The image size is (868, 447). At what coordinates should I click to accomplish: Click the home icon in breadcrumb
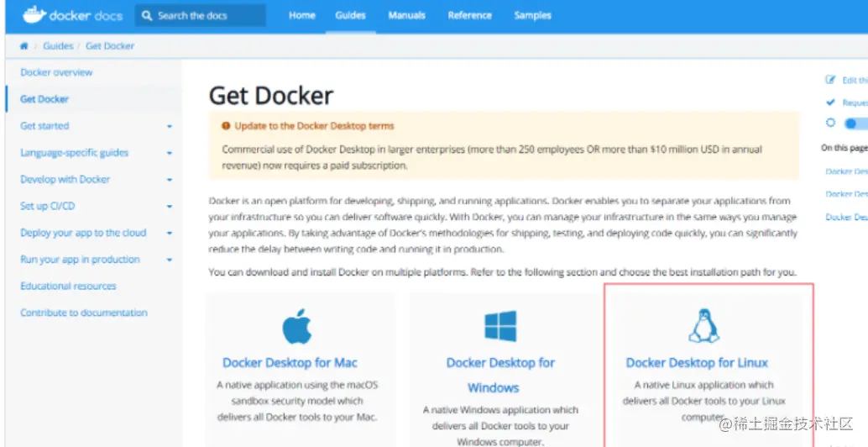(x=24, y=46)
